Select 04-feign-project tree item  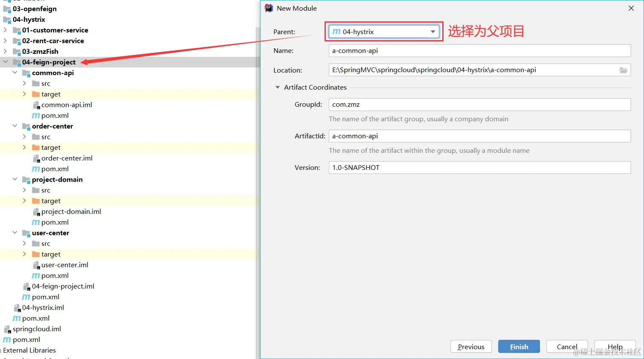(49, 62)
